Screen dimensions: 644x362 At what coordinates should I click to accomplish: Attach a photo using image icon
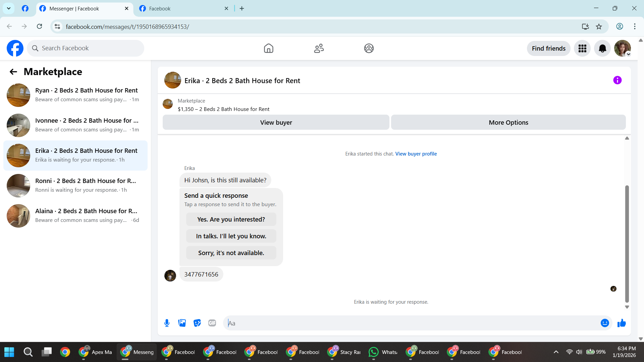pos(182,323)
